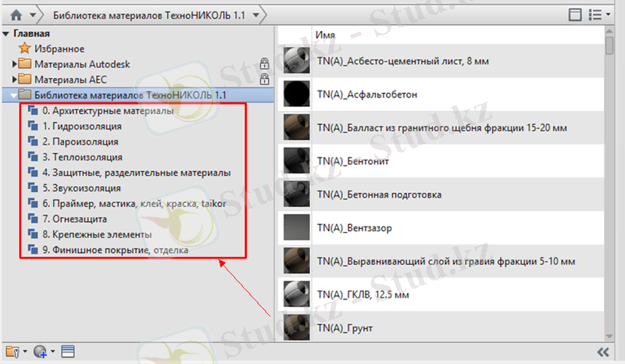Select material TN(A)_ГКЛВ, 12.5 мм
625x364 pixels.
click(x=363, y=294)
